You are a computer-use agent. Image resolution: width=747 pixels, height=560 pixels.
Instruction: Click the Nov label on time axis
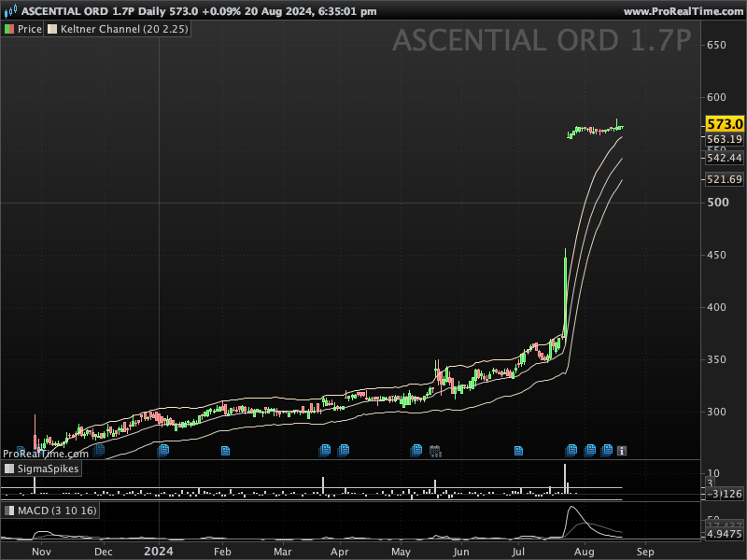(41, 552)
